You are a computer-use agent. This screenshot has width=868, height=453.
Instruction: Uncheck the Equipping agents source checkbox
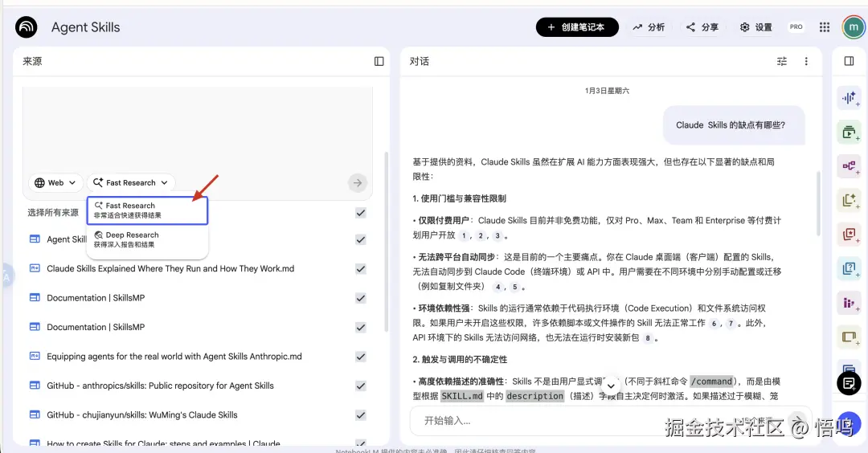pos(360,357)
